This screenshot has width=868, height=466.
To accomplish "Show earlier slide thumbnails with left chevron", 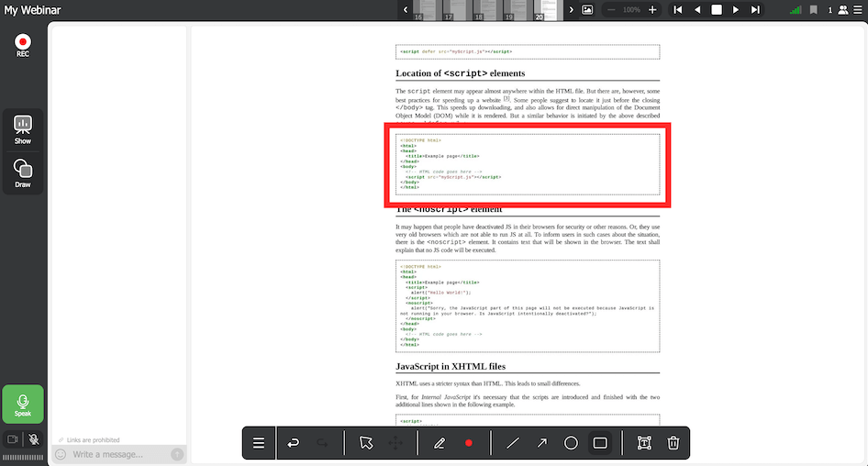I will point(406,10).
